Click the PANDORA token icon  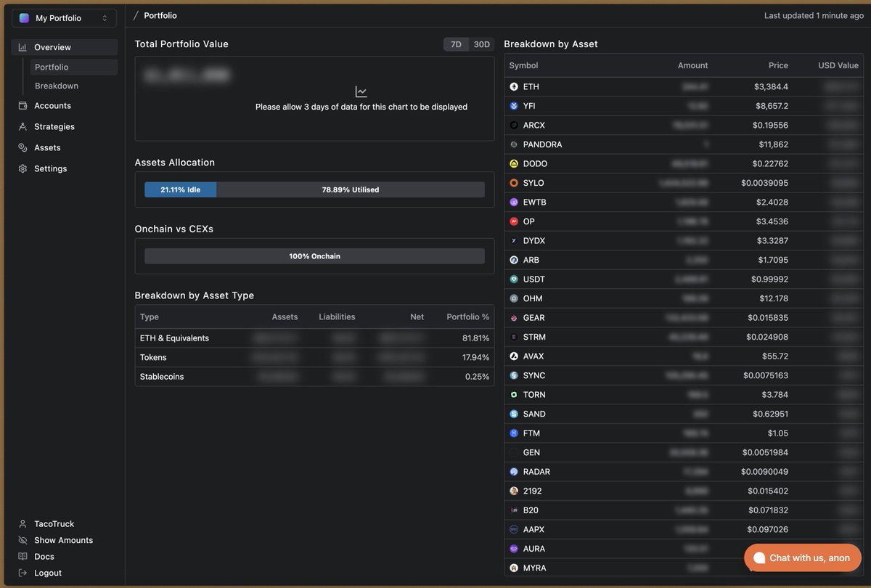(514, 144)
